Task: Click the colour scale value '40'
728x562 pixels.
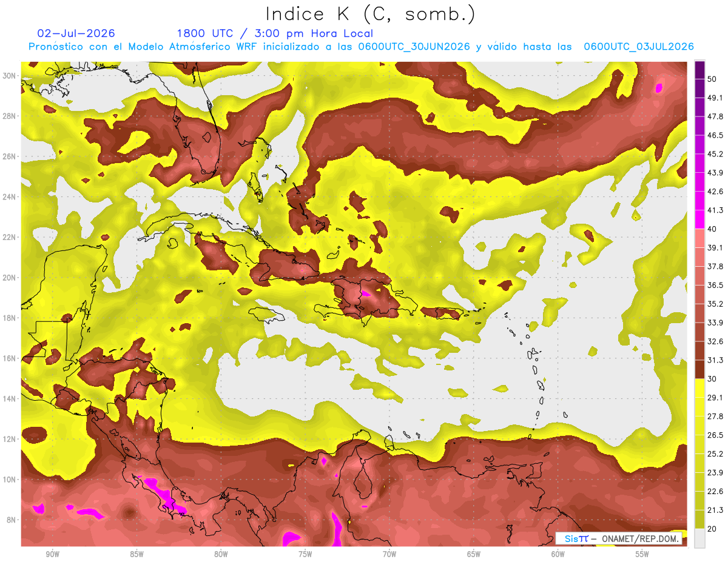Action: 712,229
